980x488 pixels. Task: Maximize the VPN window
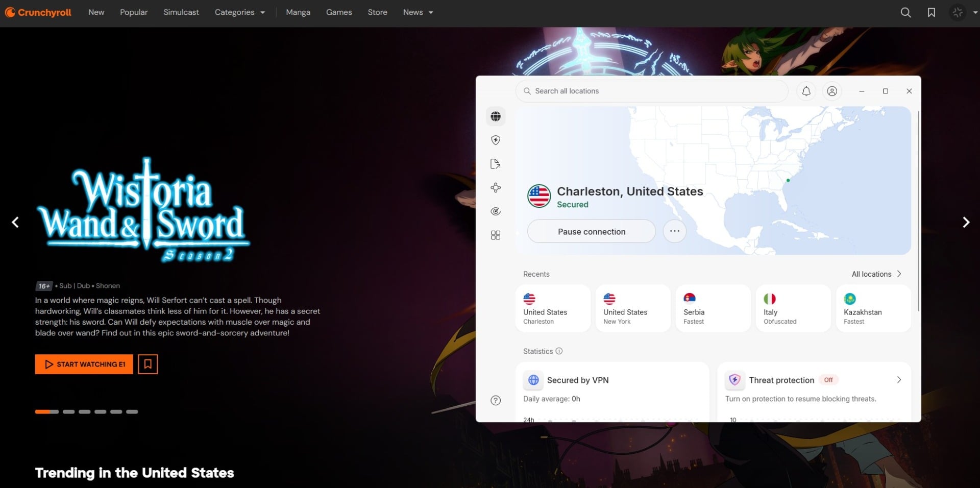886,91
